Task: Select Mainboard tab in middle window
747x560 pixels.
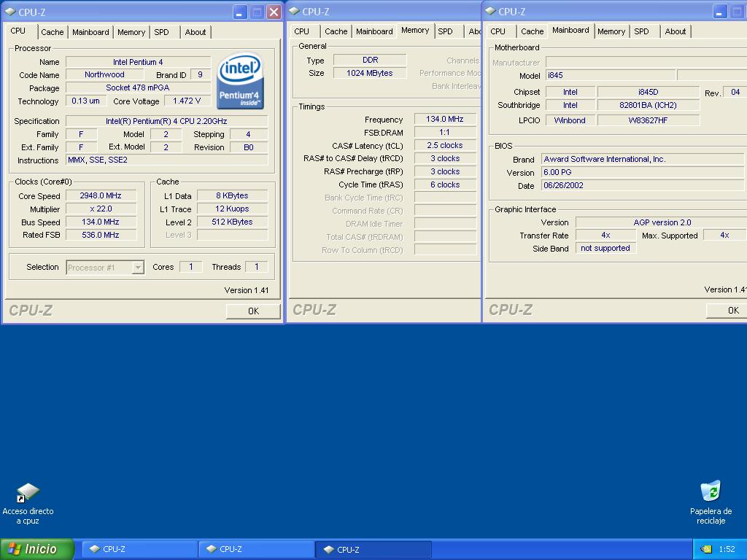Action: click(x=374, y=31)
